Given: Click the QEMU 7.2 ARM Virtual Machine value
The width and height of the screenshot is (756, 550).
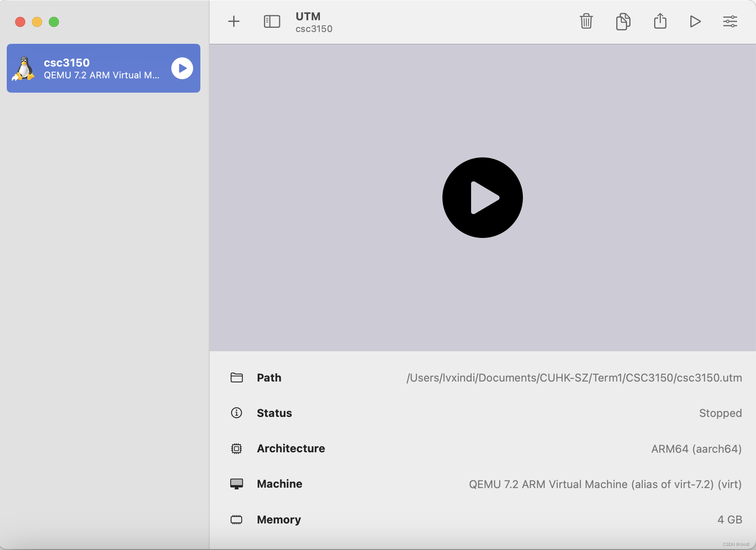Looking at the screenshot, I should click(605, 484).
